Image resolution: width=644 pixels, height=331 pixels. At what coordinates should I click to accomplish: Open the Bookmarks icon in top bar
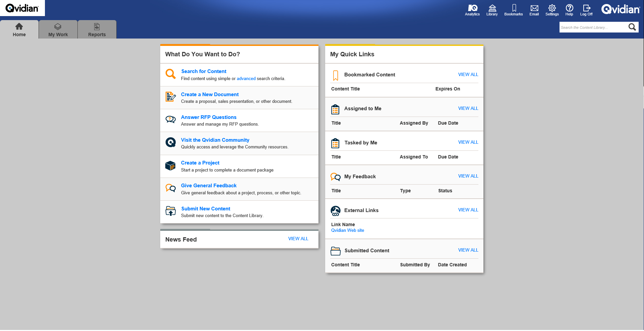pos(514,10)
